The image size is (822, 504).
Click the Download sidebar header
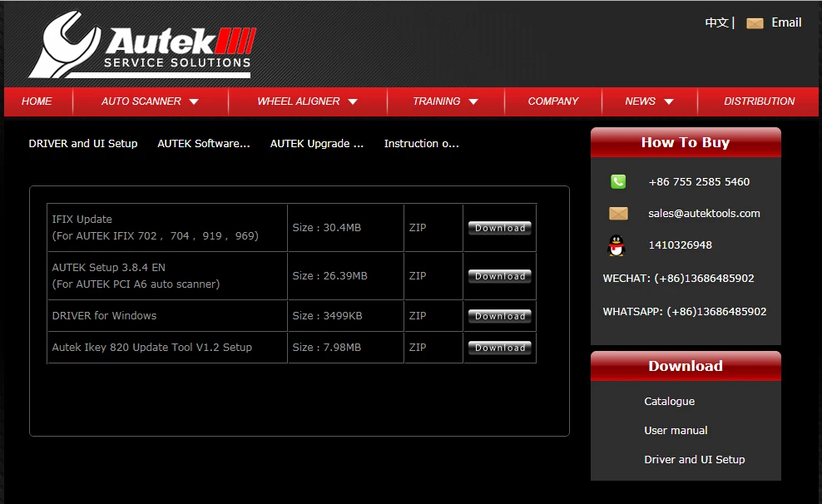coord(686,366)
